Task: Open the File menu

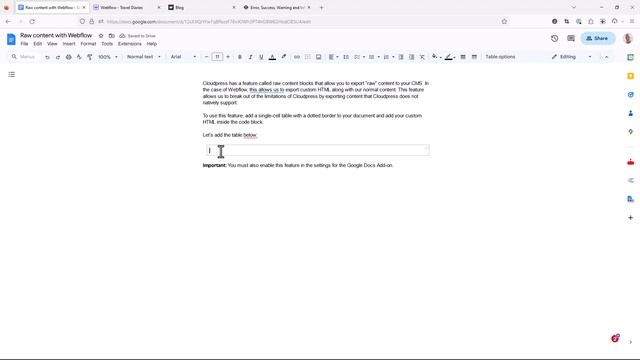Action: coord(24,44)
